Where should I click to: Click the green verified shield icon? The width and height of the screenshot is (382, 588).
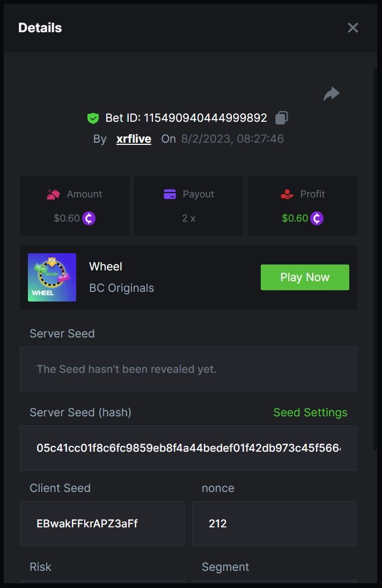click(x=93, y=118)
